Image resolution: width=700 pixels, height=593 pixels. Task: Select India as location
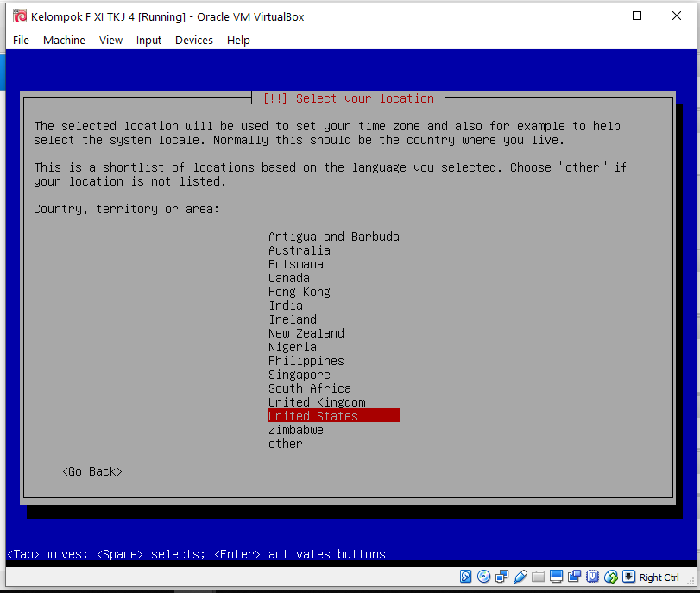tap(286, 306)
